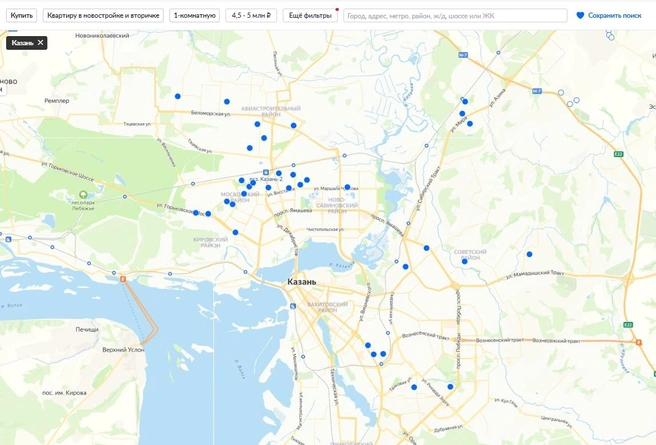656x445 pixels.
Task: Click orange toll icon at Volga bridge
Action: [x=123, y=279]
